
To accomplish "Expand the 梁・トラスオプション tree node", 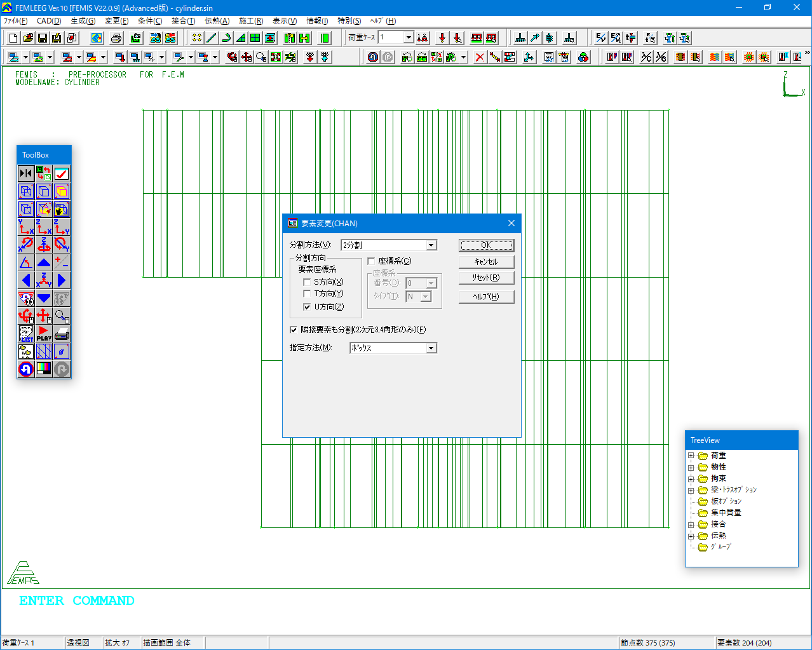I will 691,490.
